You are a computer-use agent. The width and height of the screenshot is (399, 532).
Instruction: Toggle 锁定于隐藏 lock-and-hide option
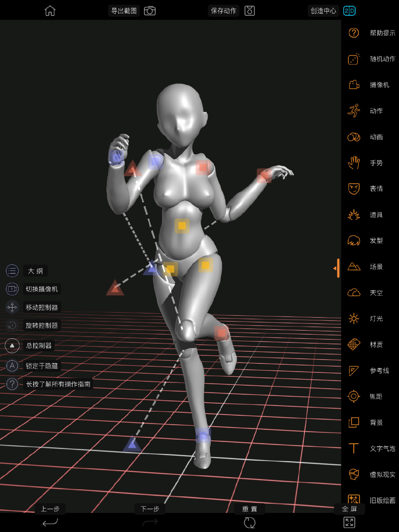coord(12,366)
